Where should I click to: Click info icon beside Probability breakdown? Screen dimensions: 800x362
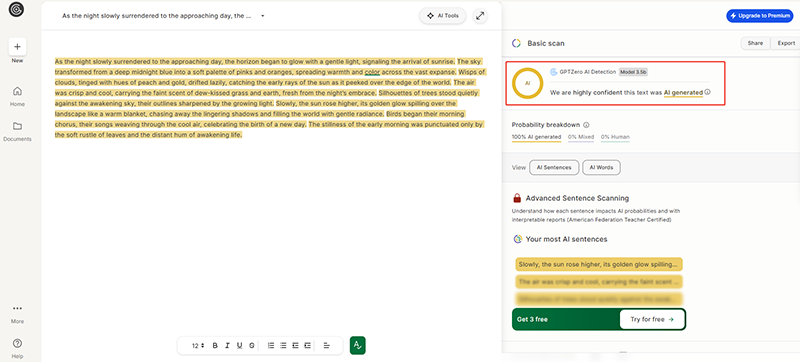(587, 124)
